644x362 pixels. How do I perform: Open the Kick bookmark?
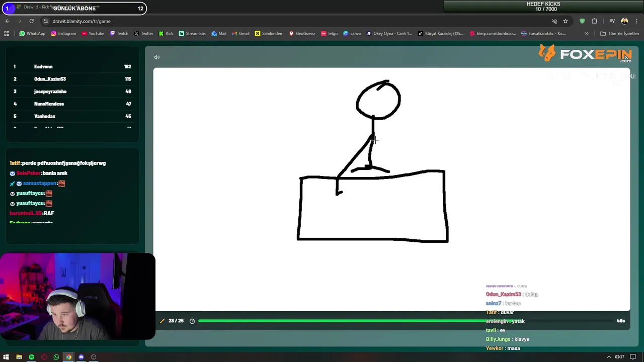(166, 34)
